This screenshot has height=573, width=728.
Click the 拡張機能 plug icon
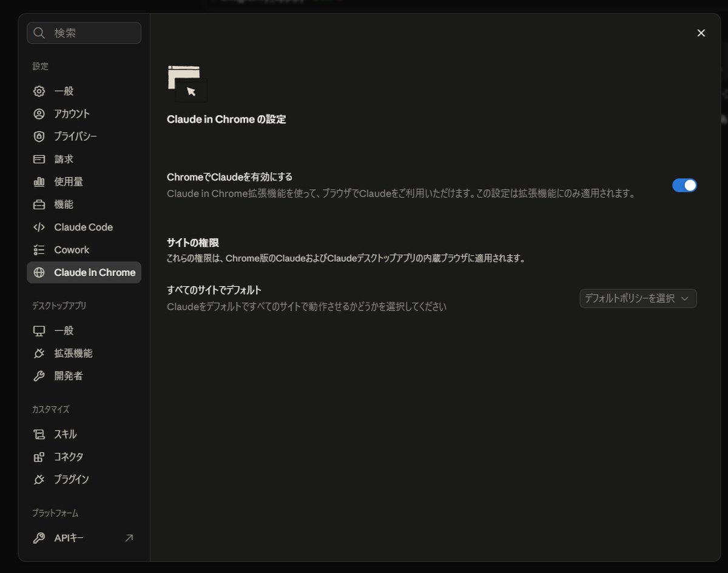tap(39, 353)
